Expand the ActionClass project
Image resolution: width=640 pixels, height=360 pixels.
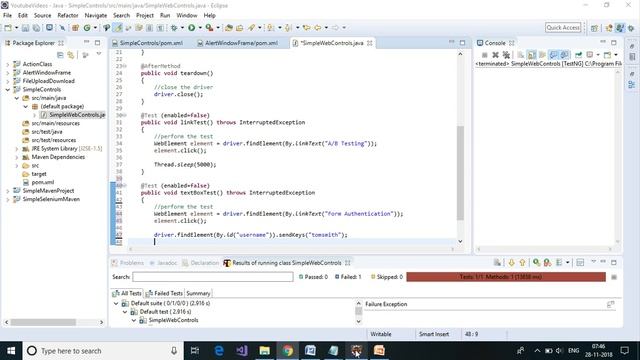[x=8, y=64]
